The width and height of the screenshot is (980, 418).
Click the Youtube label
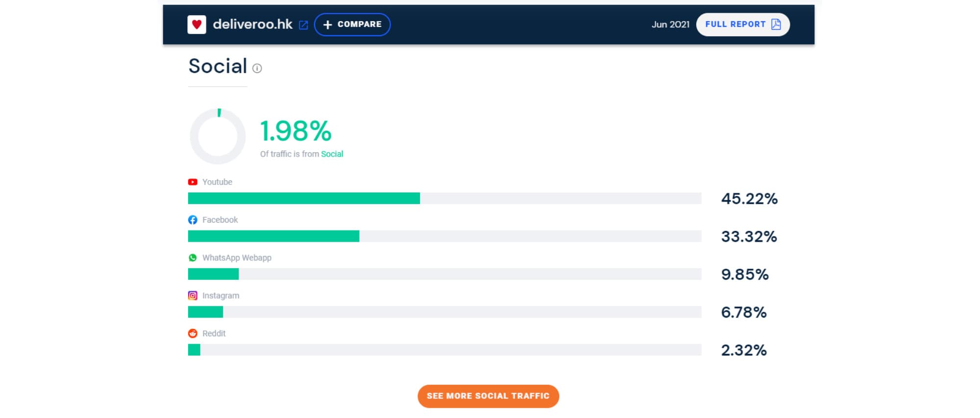(217, 182)
